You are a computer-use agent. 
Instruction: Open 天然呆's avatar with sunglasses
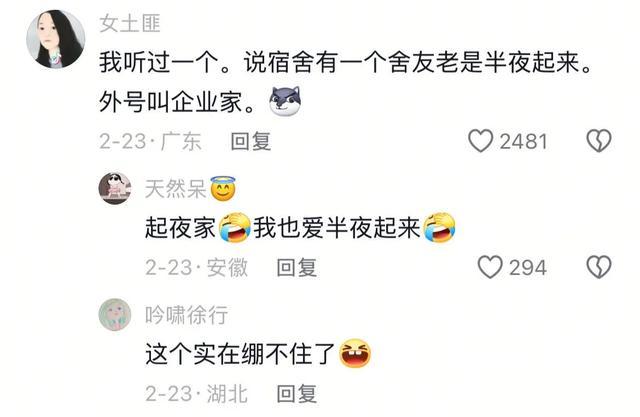115,189
